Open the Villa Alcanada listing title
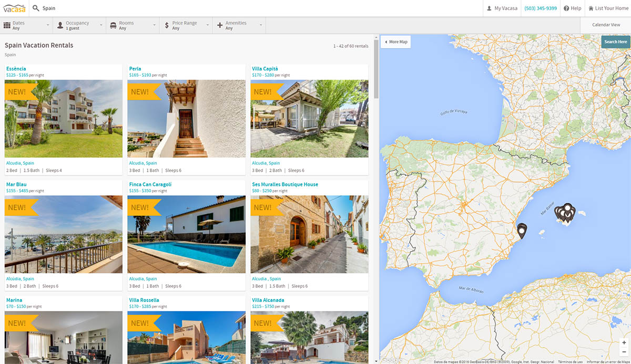Viewport: 631px width, 364px height. [267, 300]
